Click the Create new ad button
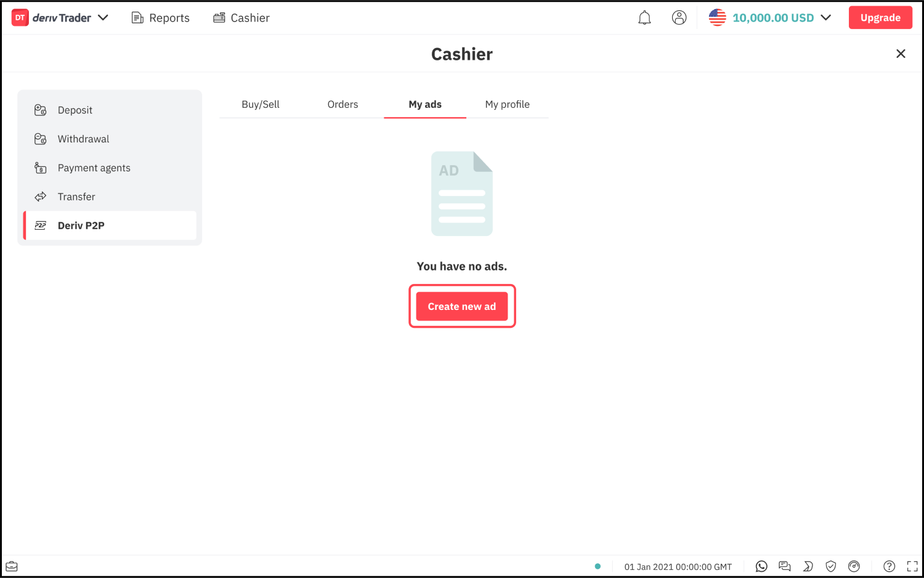The width and height of the screenshot is (924, 578). click(x=462, y=306)
